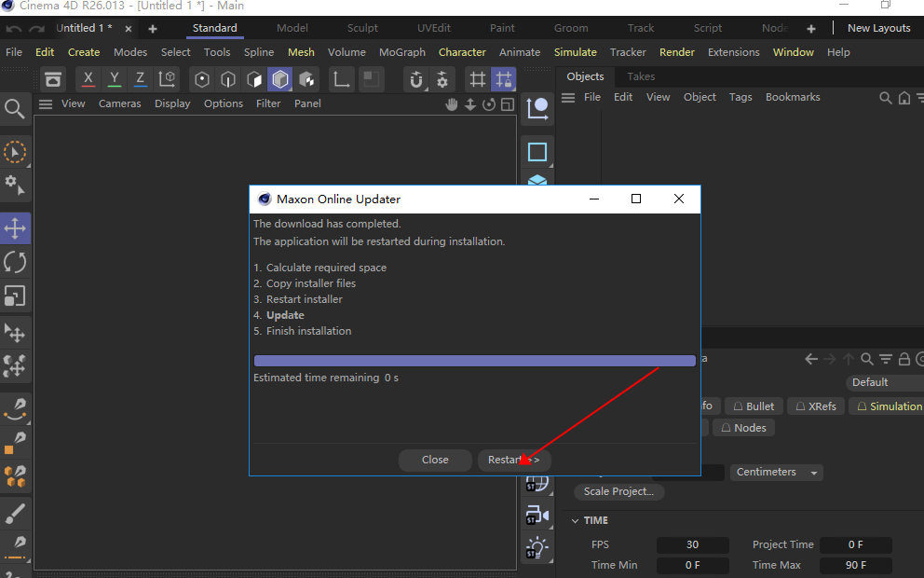Select the Texture mode icon
The image size is (924, 578).
coord(306,79)
